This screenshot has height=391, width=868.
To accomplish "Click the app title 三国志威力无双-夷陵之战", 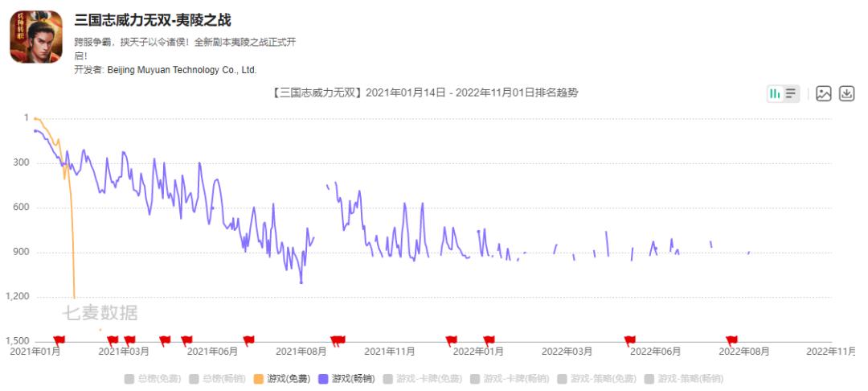I will 153,20.
